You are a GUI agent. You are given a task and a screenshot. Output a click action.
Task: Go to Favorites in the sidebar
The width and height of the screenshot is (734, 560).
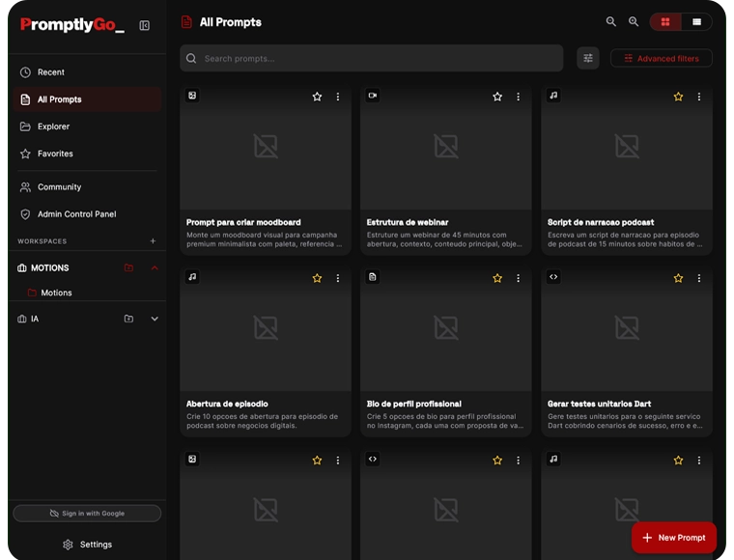pyautogui.click(x=55, y=154)
